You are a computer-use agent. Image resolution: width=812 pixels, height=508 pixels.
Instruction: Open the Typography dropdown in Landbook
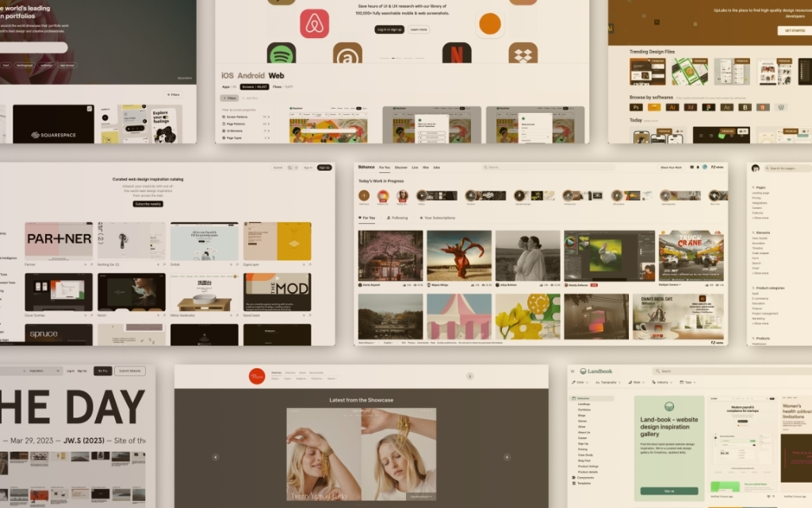tap(607, 382)
